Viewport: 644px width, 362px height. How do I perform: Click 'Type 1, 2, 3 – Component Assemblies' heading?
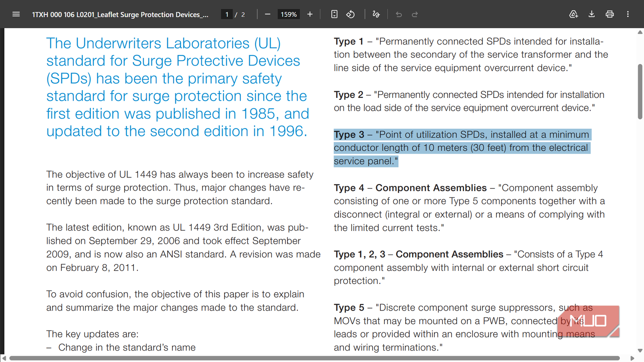click(x=418, y=254)
